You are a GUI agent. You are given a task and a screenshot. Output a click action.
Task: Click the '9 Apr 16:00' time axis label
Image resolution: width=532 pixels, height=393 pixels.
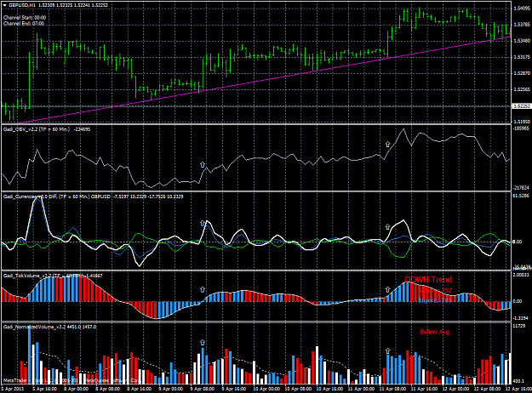[x=232, y=389]
